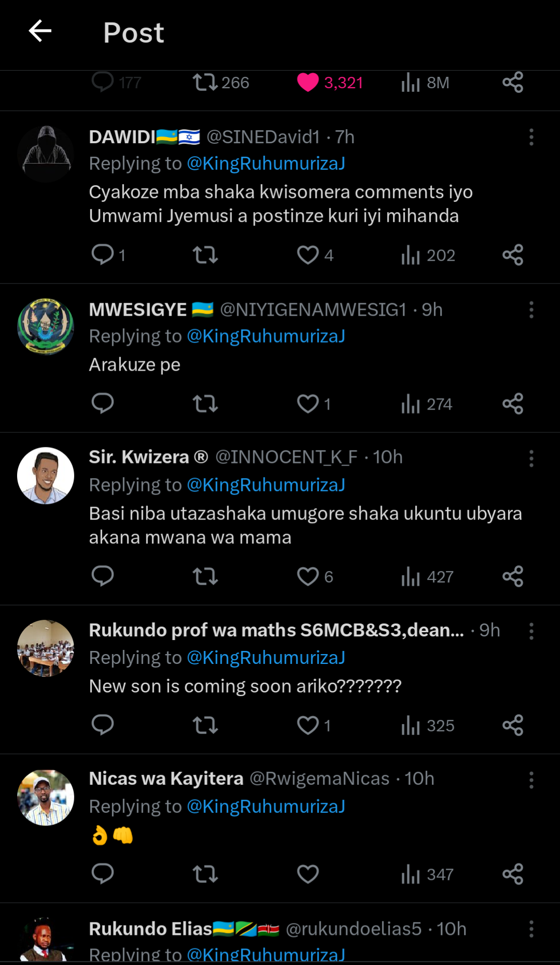The image size is (560, 965).
Task: Reply to DAWIDI's comment
Action: tap(103, 255)
